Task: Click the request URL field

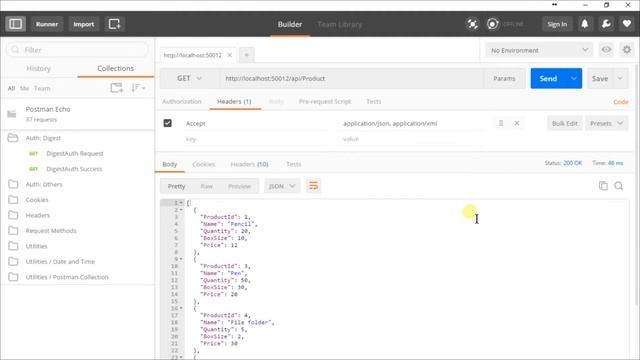Action: coord(352,78)
